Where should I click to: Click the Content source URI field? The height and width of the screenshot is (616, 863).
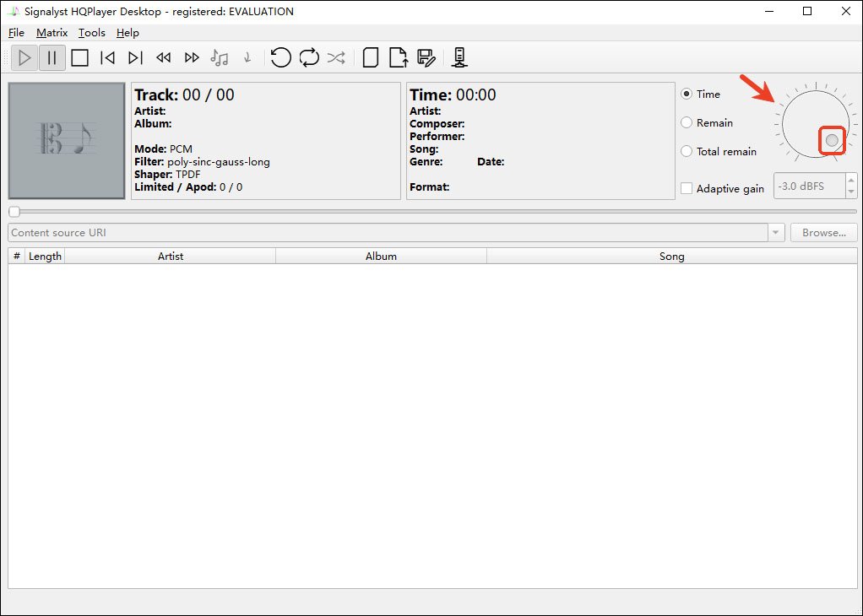(388, 233)
